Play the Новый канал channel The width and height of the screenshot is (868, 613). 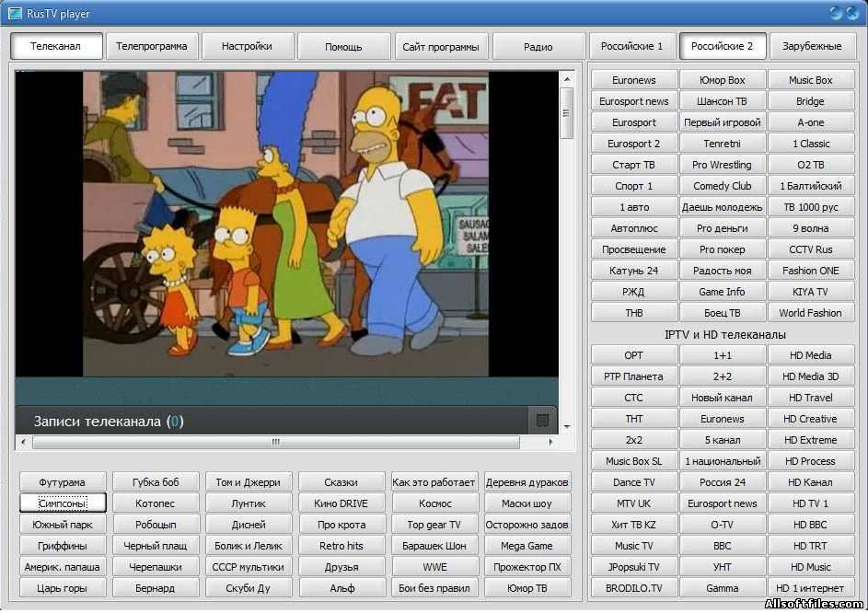[x=723, y=397]
